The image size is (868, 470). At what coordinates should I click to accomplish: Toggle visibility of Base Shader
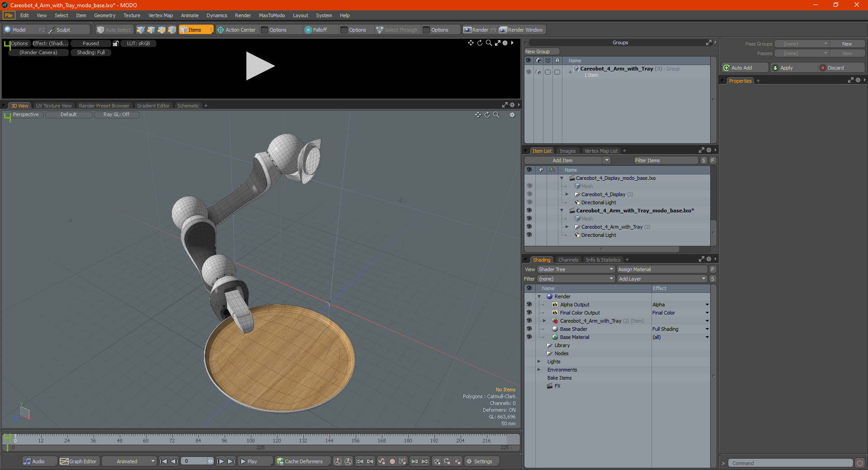pos(529,329)
